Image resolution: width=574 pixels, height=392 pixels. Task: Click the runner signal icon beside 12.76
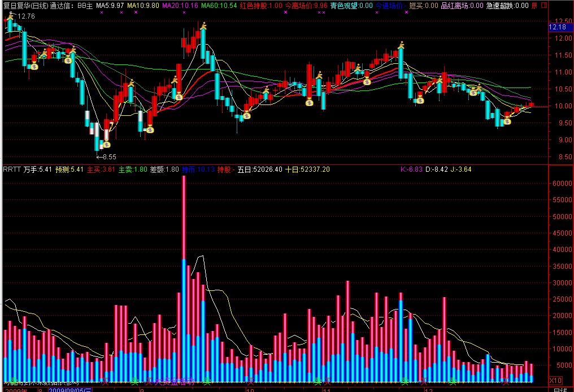click(11, 15)
